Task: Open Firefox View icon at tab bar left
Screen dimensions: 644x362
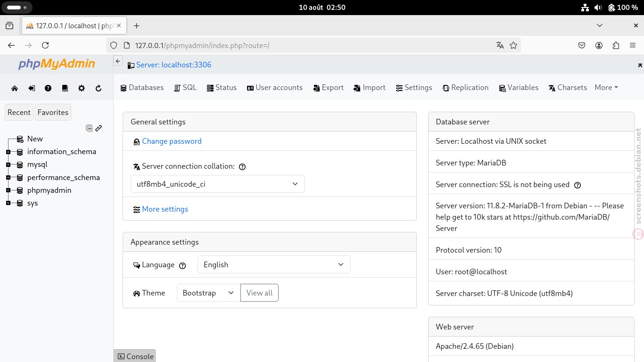Action: pos(9,26)
